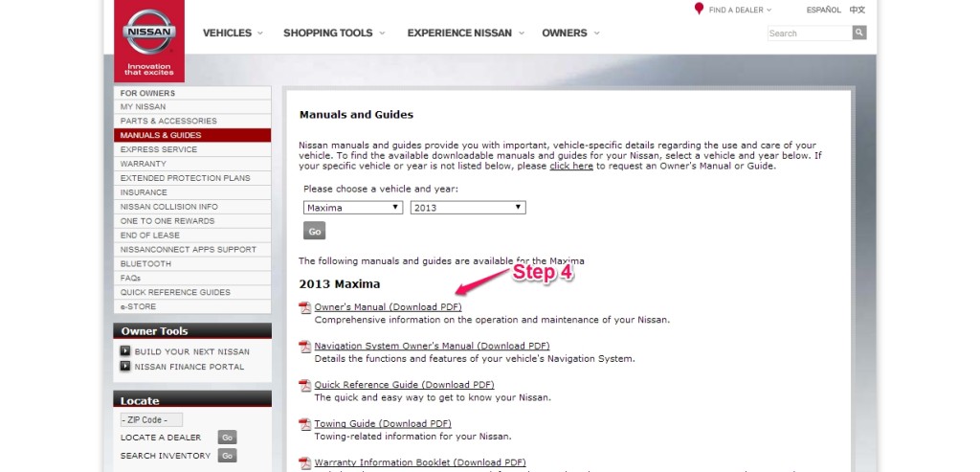Open Nissan Finance Portal link
The width and height of the screenshot is (980, 472).
[x=189, y=367]
